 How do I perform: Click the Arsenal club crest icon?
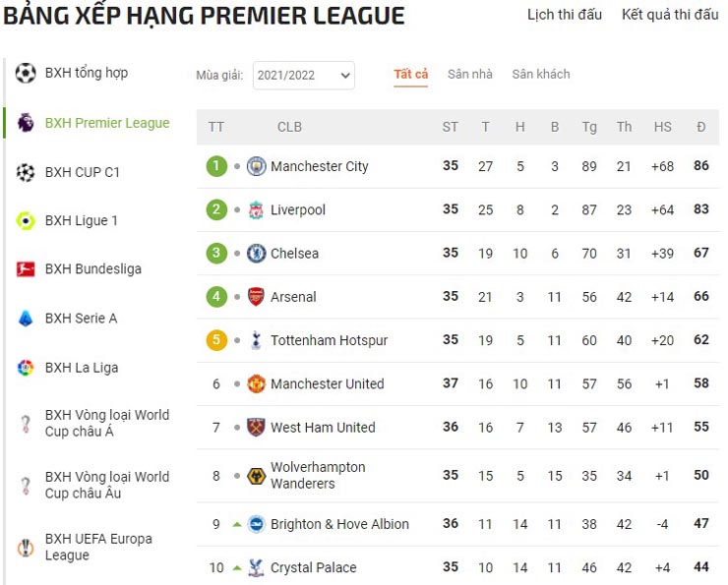click(256, 296)
